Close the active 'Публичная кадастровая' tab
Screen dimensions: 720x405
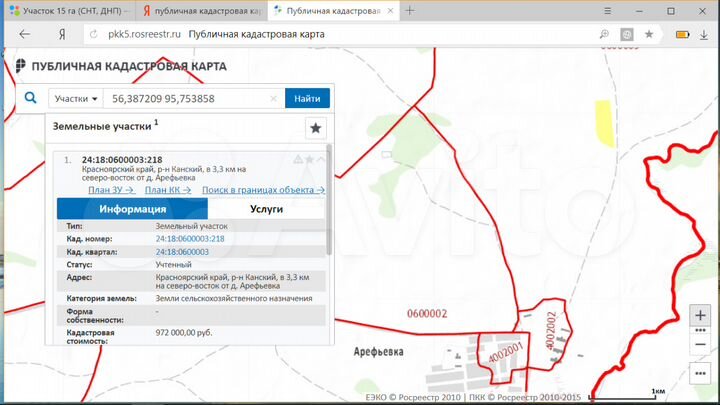coord(390,11)
